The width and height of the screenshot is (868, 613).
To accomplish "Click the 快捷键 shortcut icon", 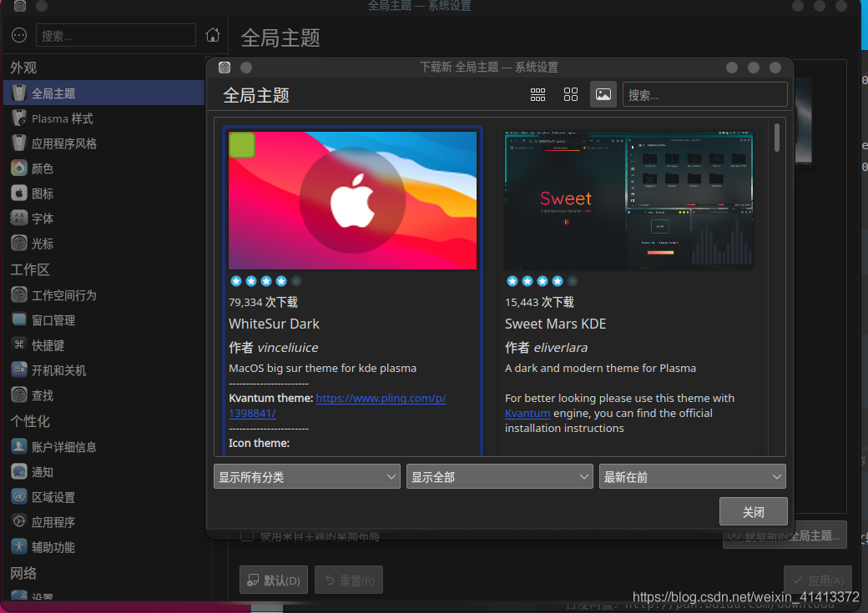I will coord(19,344).
